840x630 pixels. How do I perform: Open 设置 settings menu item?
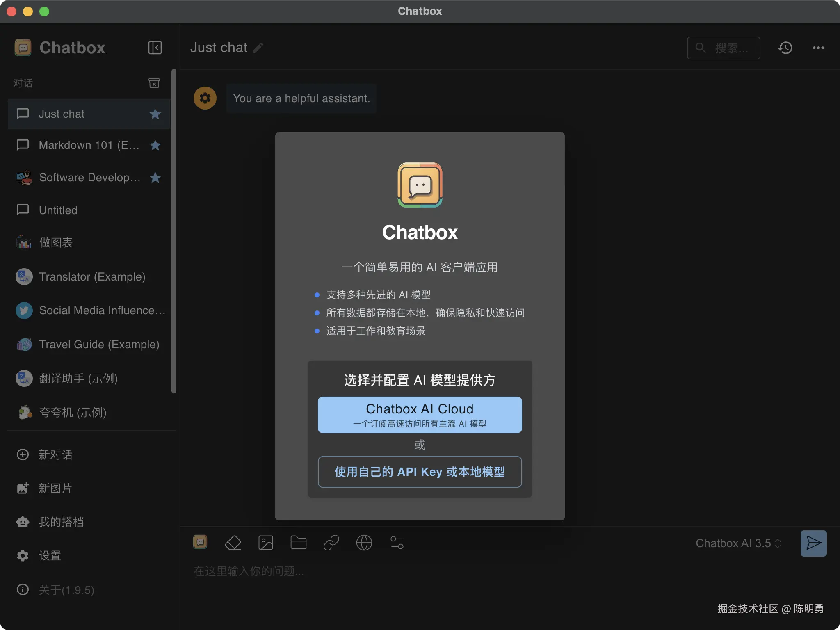50,556
